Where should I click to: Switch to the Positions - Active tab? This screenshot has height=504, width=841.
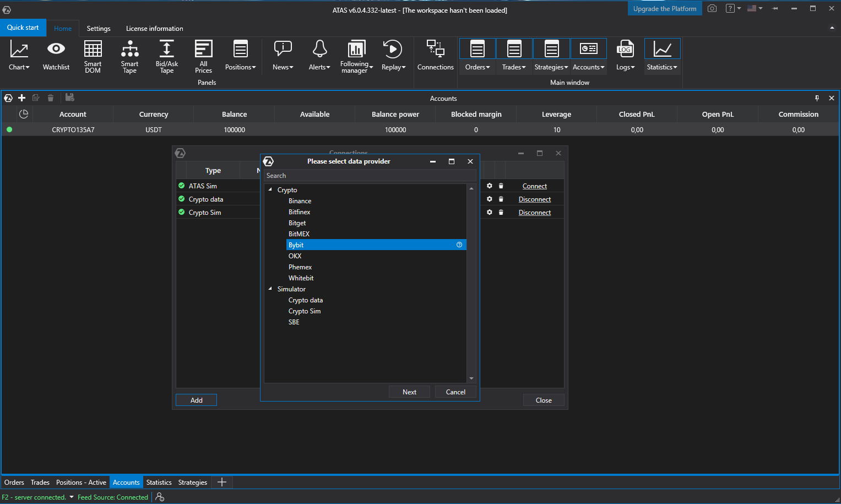click(81, 483)
